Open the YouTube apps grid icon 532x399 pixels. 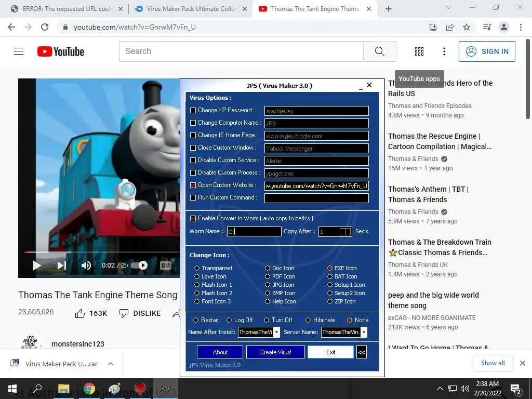coord(419,51)
